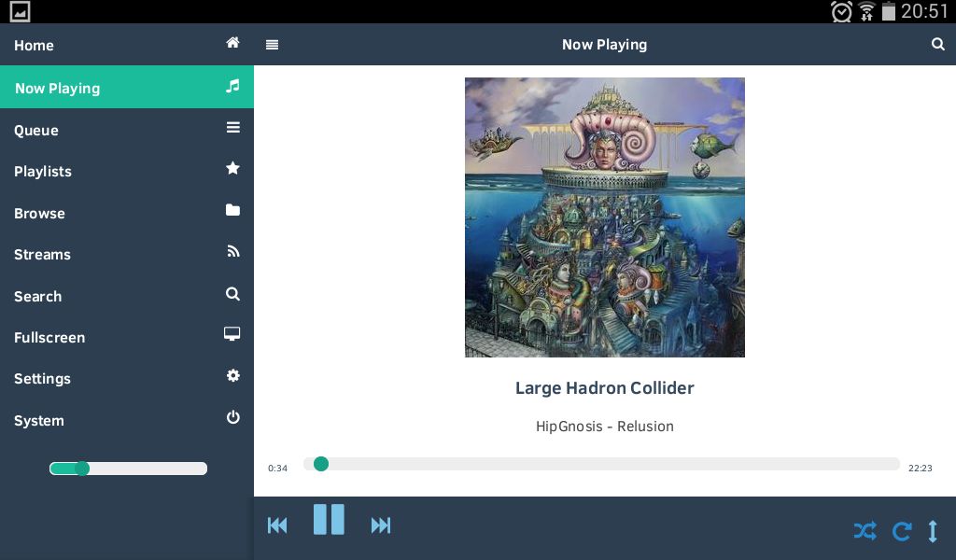Tap the picture notification icon in status bar

click(x=20, y=11)
